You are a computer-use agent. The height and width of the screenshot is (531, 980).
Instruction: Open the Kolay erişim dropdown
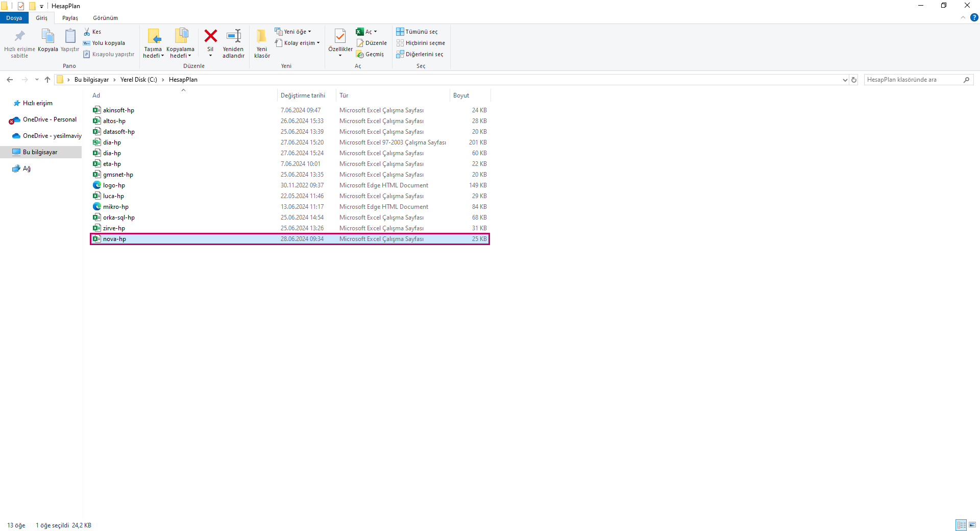pyautogui.click(x=298, y=43)
